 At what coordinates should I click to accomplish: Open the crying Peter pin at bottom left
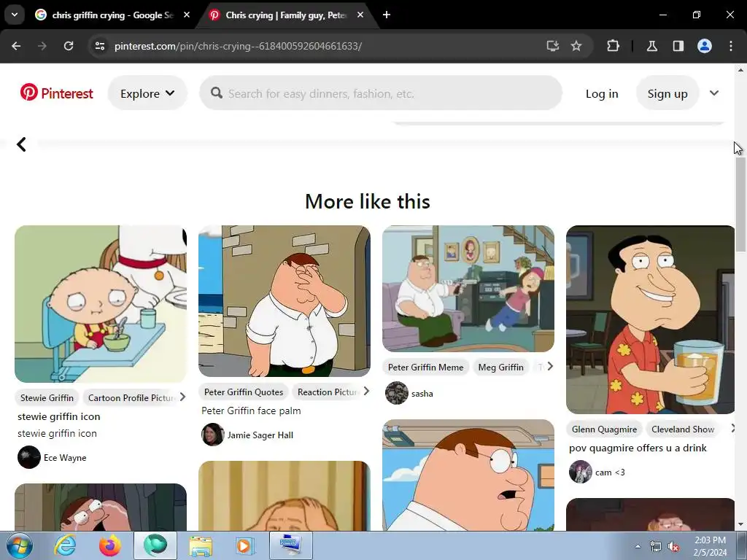coord(101,507)
